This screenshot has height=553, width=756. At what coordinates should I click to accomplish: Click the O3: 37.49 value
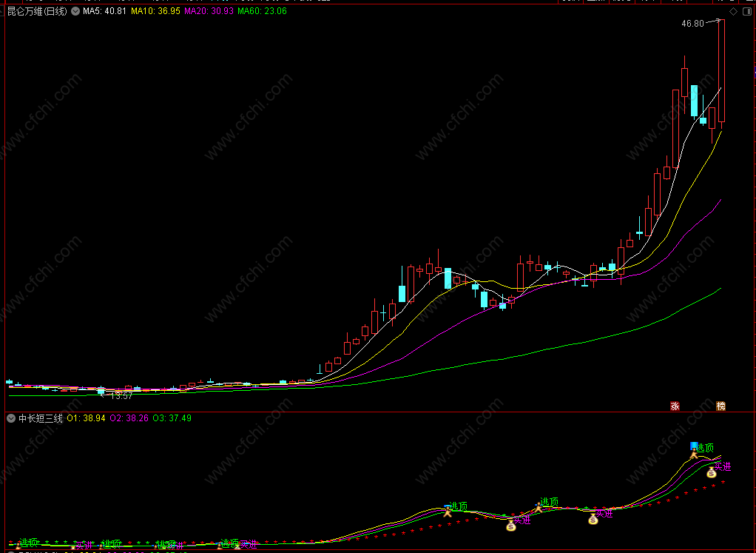coord(172,418)
